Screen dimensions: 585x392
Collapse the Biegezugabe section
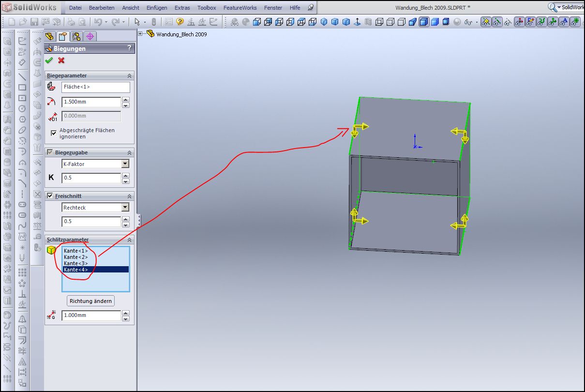coord(129,152)
